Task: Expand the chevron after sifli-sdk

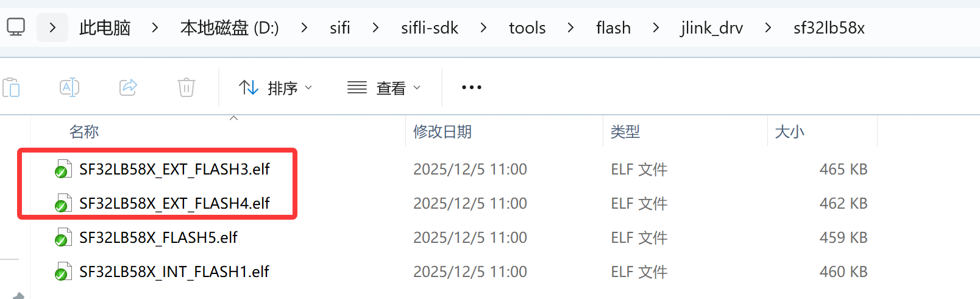Action: [483, 28]
